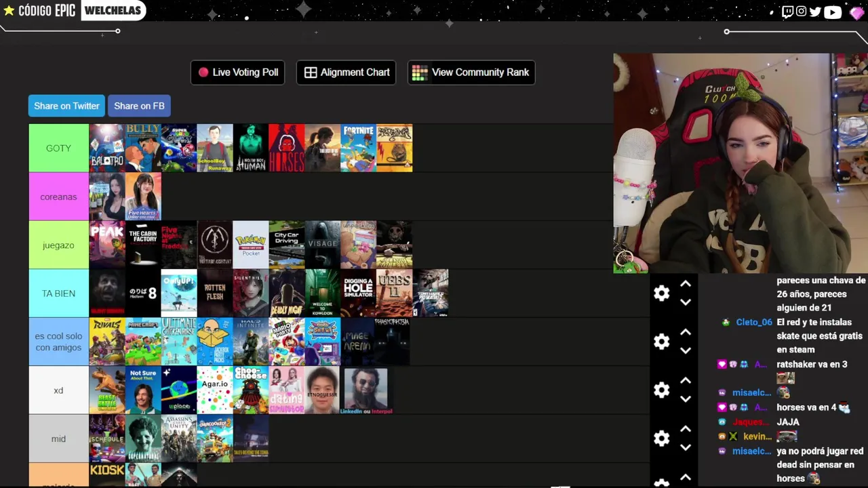Viewport: 868px width, 488px height.
Task: Select the City Car Driving tile
Action: [x=287, y=245]
